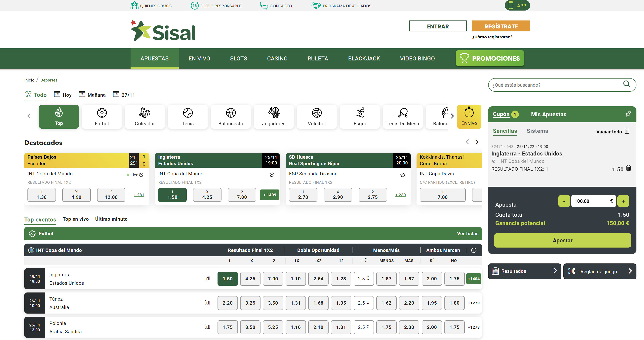Open Jugadores category
644x340 pixels.
[274, 117]
